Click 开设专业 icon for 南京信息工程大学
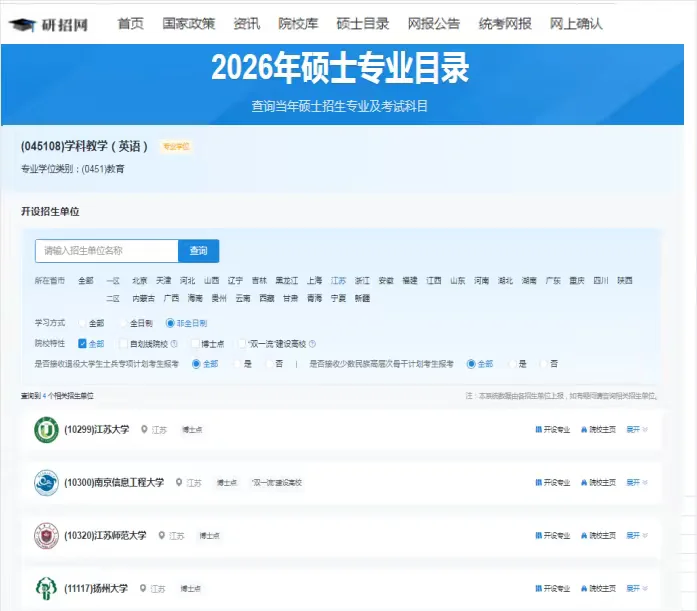Screen dimensions: 697x611 [x=538, y=482]
